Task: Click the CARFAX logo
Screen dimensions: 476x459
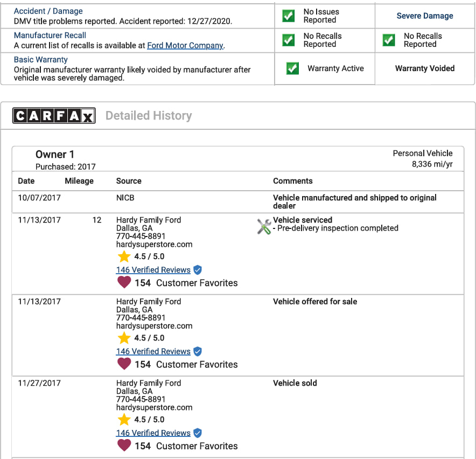Action: [54, 116]
